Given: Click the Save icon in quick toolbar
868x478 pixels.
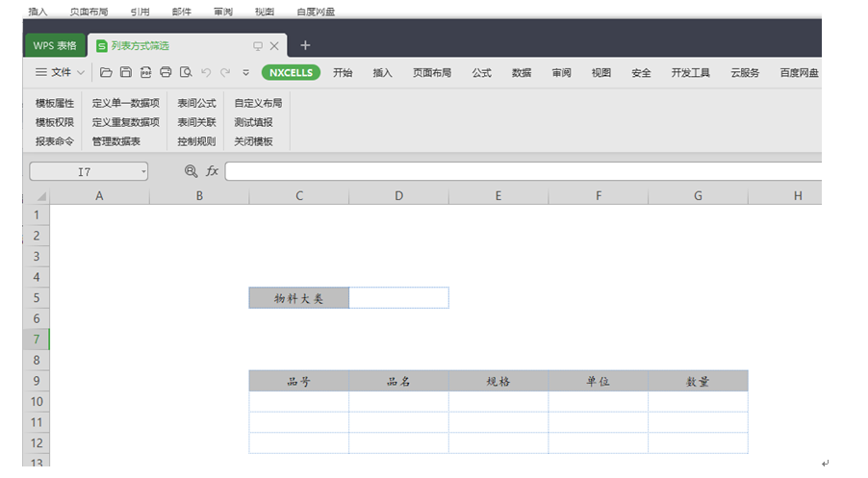Looking at the screenshot, I should tap(126, 72).
